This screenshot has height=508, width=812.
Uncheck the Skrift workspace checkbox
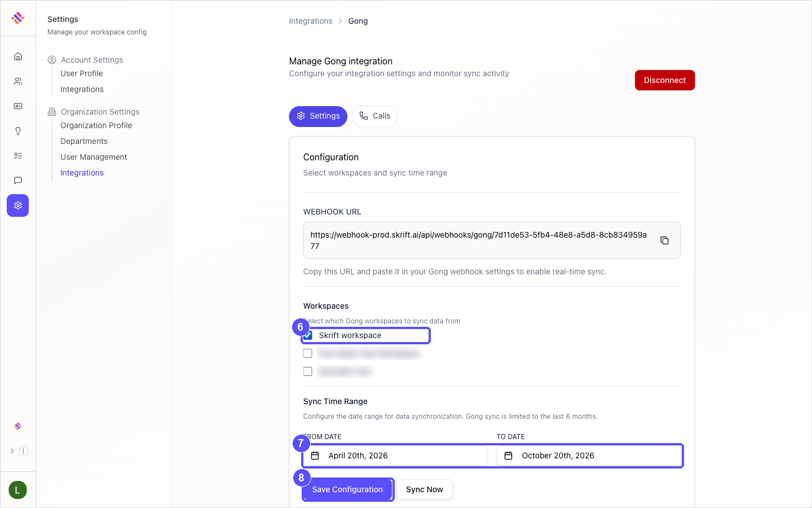click(308, 335)
